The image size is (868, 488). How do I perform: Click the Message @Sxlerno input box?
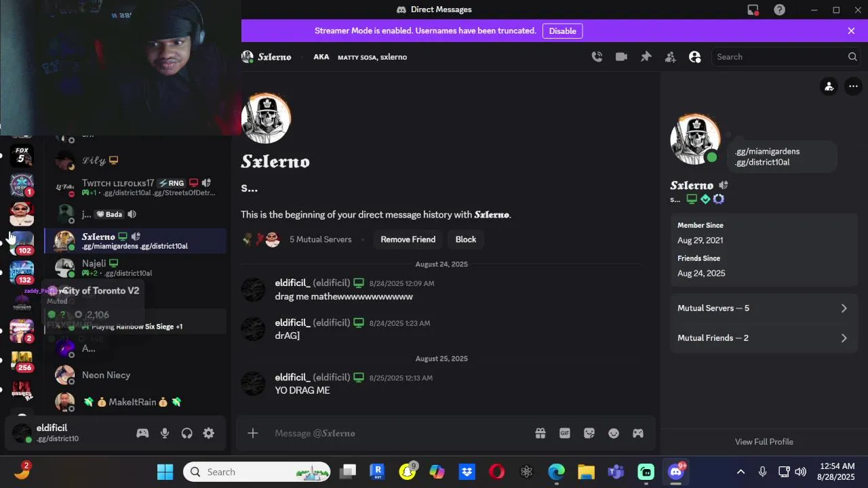coord(400,433)
